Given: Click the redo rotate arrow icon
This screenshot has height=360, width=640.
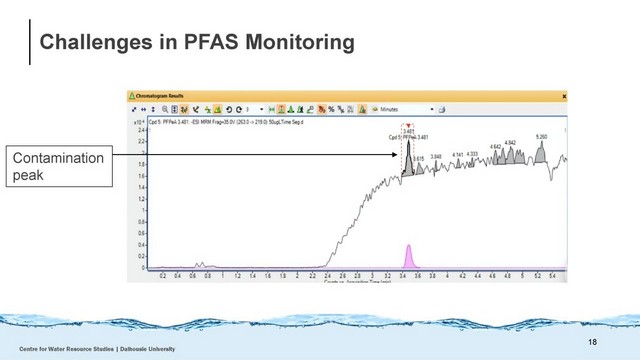Looking at the screenshot, I should (x=239, y=109).
